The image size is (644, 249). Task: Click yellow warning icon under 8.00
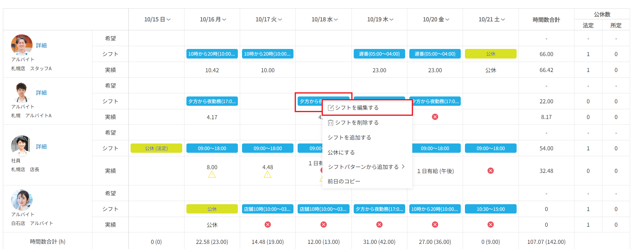[x=212, y=175]
